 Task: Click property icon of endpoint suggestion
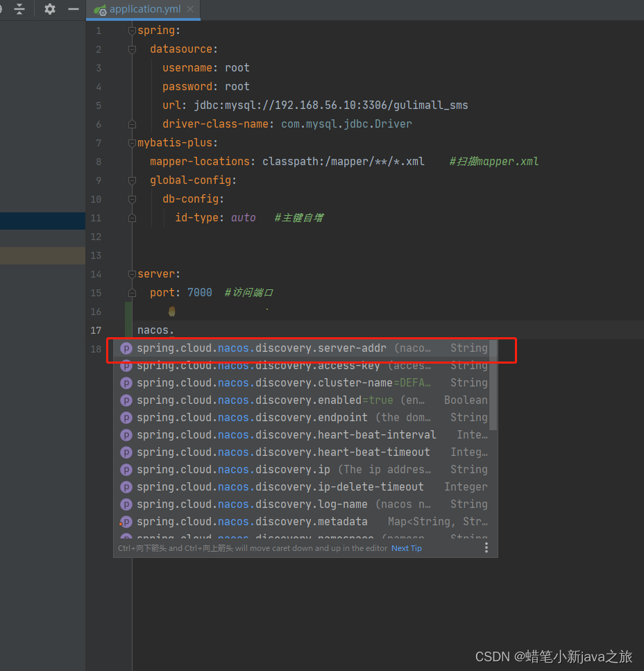click(x=126, y=418)
